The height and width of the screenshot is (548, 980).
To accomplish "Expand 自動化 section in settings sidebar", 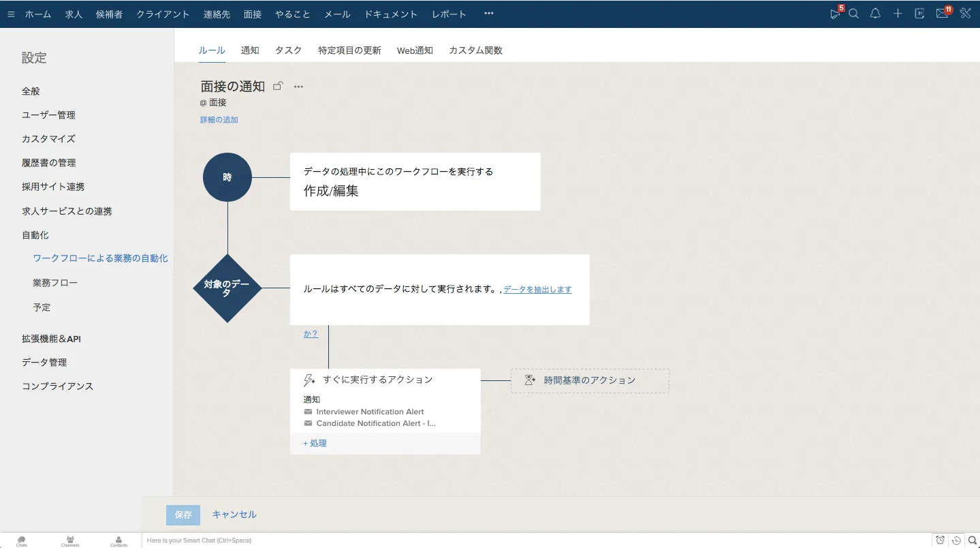I will click(35, 235).
